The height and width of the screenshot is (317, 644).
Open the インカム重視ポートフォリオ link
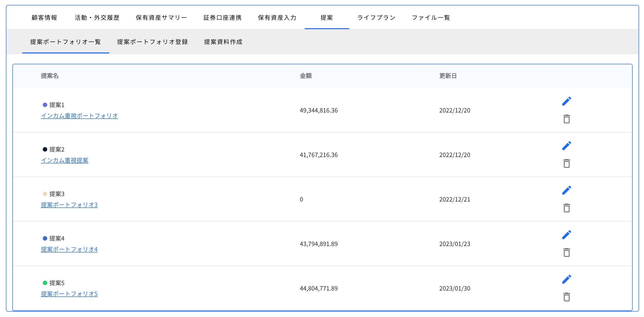pyautogui.click(x=79, y=116)
